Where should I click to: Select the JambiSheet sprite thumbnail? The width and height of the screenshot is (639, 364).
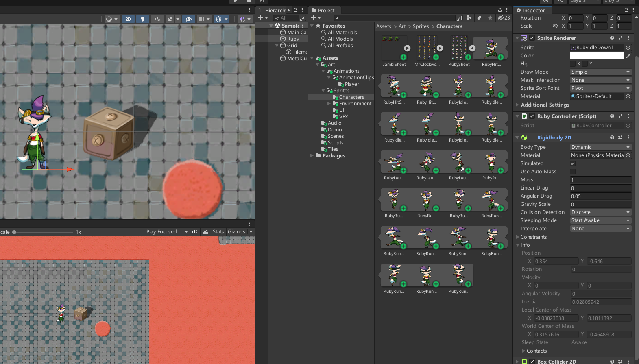point(394,48)
